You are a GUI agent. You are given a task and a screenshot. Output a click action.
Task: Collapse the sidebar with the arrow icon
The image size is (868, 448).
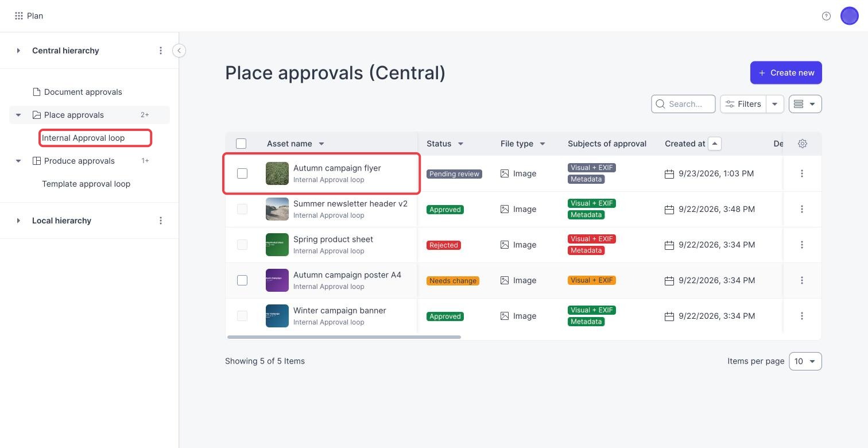(x=179, y=51)
